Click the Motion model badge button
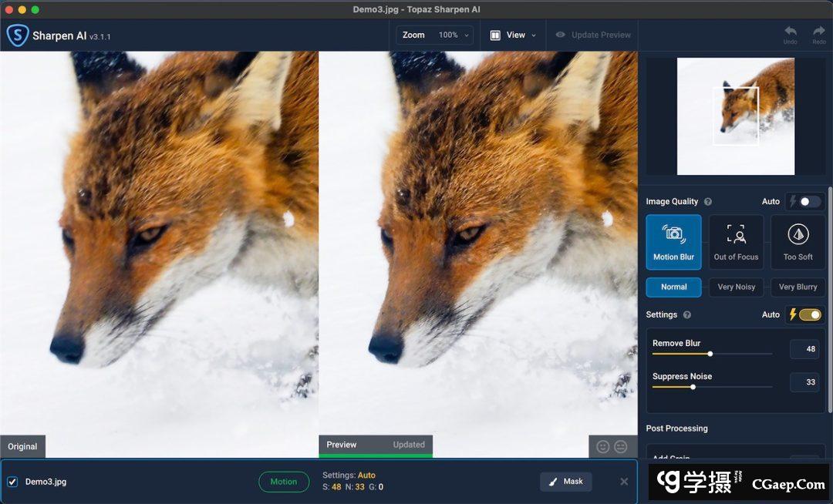The image size is (833, 504). (283, 482)
